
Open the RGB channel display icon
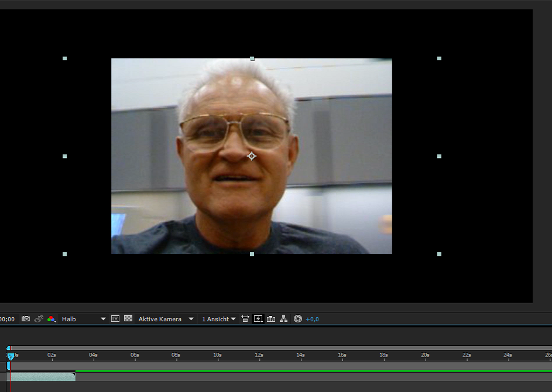click(52, 319)
